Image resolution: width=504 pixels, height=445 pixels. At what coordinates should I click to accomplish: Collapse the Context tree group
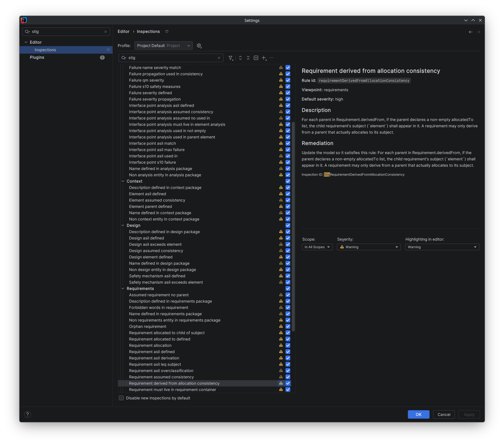coord(123,181)
